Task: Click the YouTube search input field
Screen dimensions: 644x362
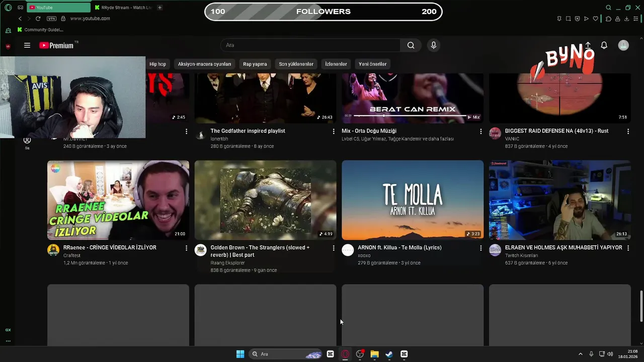Action: pos(310,45)
